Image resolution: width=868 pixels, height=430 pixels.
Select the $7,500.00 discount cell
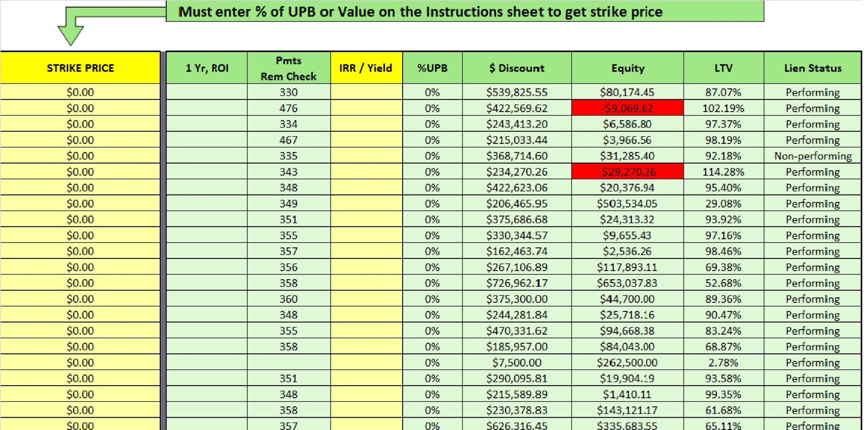[x=517, y=363]
